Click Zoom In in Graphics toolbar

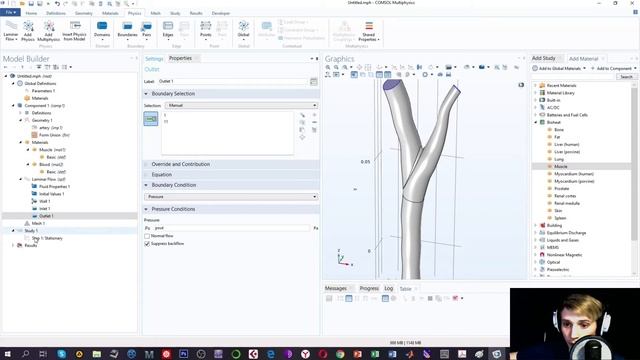(328, 67)
